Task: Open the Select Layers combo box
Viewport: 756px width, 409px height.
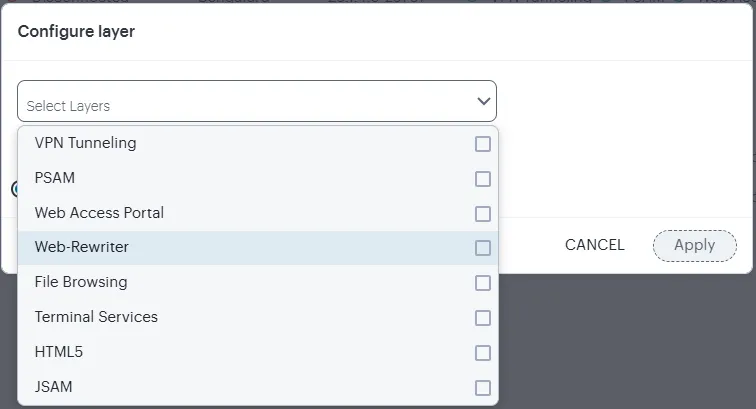Action: click(x=256, y=101)
